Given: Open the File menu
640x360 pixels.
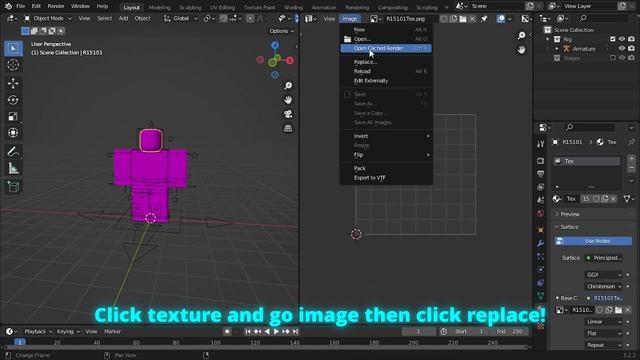Looking at the screenshot, I should (x=20, y=6).
